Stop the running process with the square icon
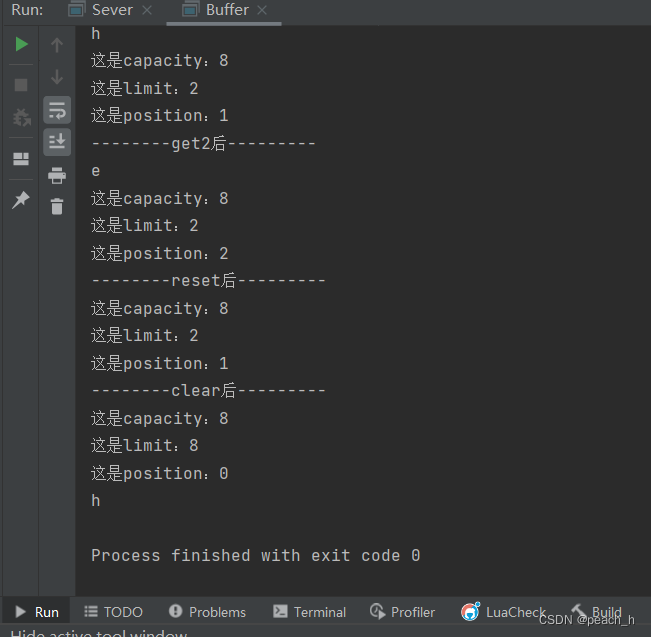This screenshot has height=637, width=651. click(x=21, y=85)
